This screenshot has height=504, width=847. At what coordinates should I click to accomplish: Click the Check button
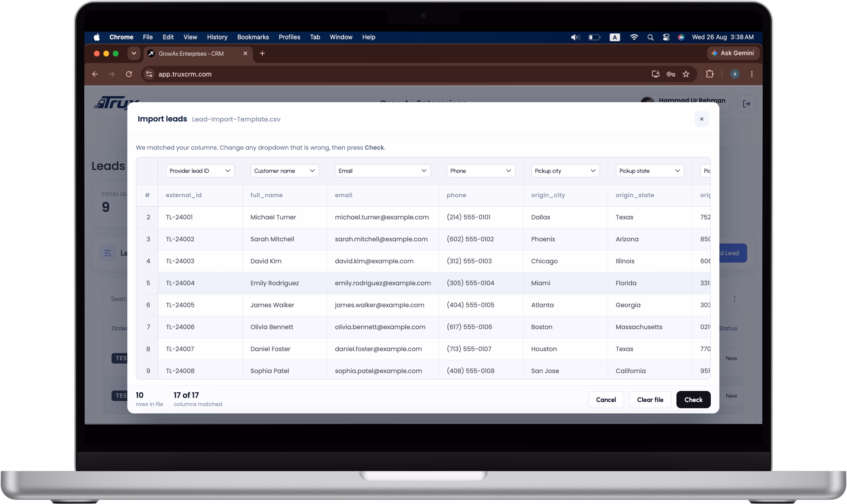click(693, 399)
